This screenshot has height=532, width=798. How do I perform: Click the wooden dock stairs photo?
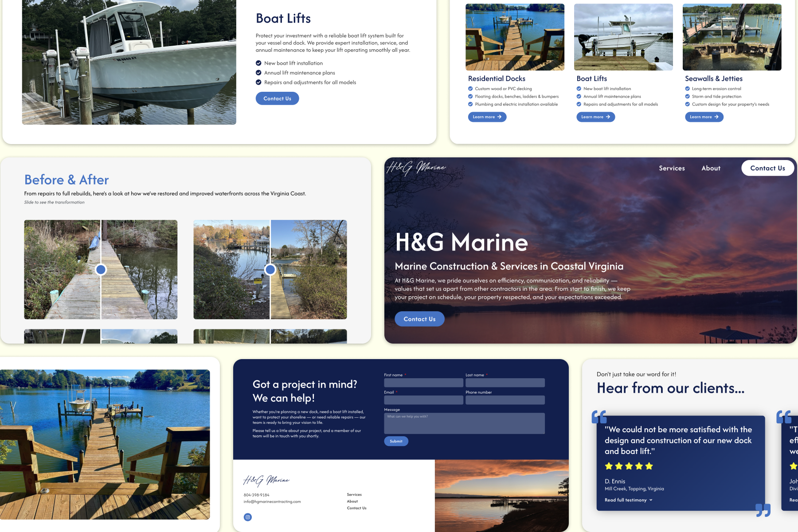(105, 444)
